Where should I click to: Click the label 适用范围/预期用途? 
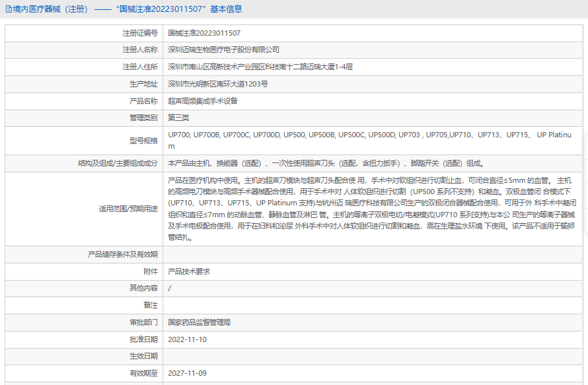coord(128,209)
